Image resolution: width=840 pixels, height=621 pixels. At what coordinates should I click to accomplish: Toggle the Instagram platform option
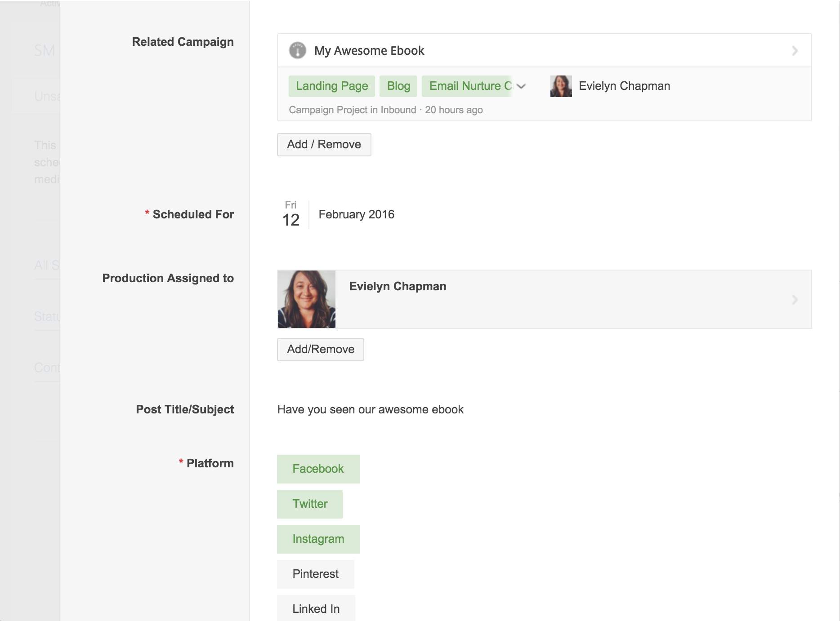pyautogui.click(x=318, y=539)
